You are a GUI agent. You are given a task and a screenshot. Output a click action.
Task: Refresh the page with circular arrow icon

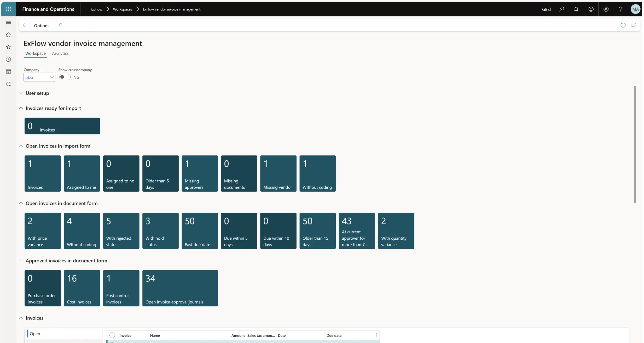click(623, 25)
